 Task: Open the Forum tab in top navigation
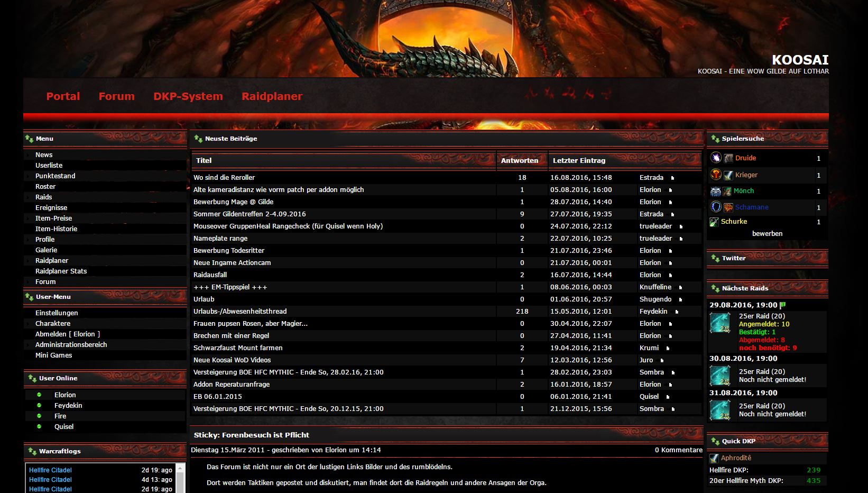(x=117, y=96)
